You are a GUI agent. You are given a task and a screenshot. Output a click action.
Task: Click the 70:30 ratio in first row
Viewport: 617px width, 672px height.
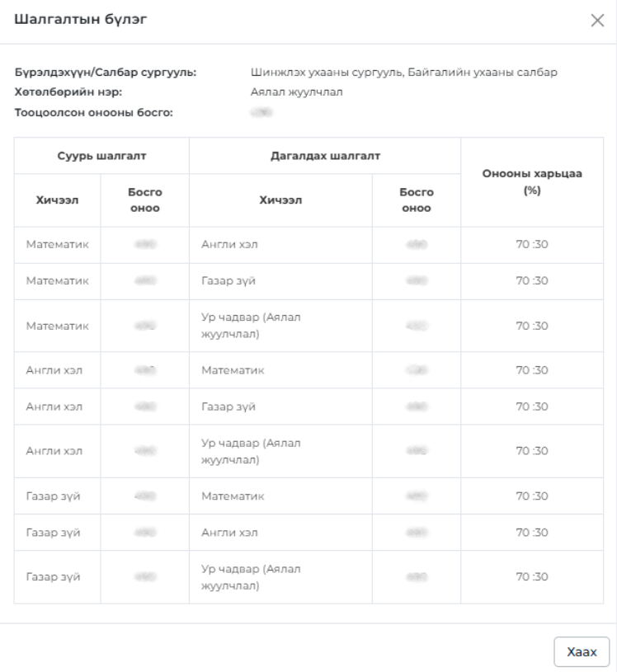point(532,244)
